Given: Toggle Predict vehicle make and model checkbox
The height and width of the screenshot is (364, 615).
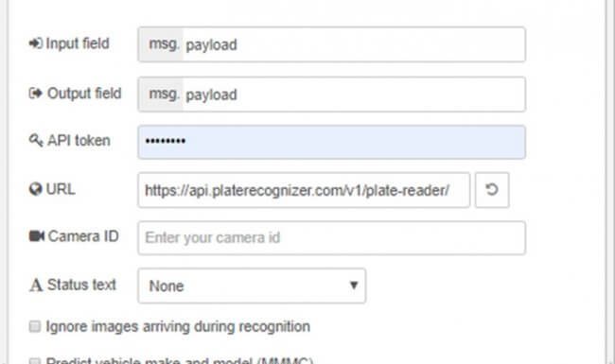Looking at the screenshot, I should pyautogui.click(x=35, y=361).
